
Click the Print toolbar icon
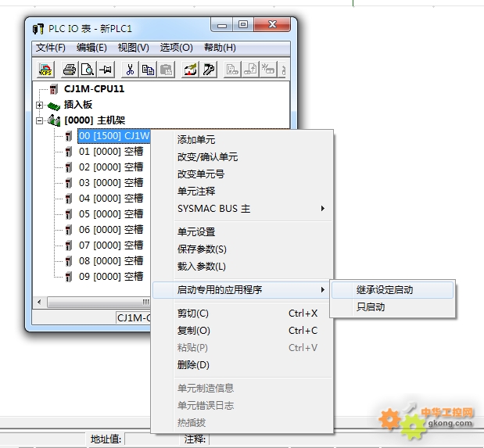tap(69, 70)
